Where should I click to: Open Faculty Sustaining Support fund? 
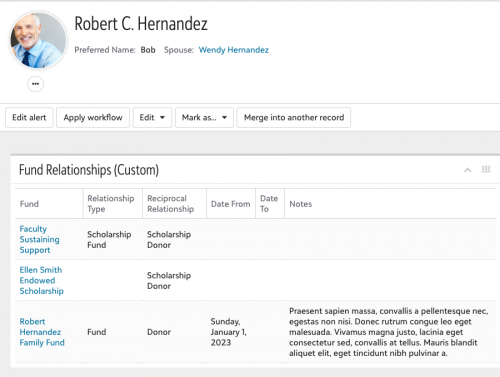coord(39,239)
